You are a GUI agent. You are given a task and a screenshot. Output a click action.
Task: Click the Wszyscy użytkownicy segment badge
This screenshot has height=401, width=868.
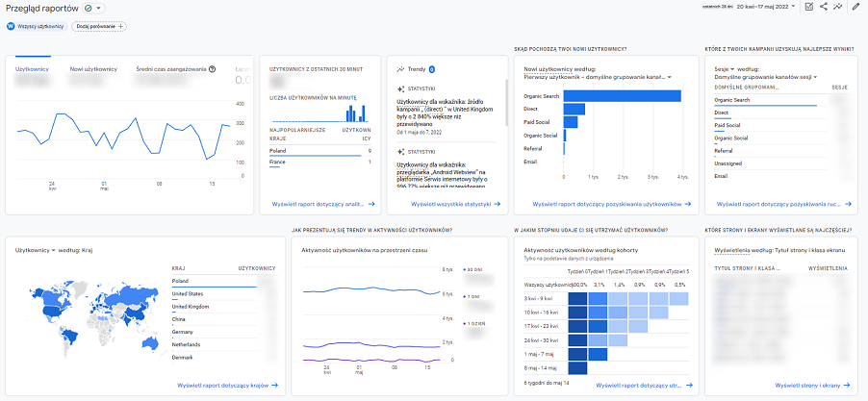click(x=36, y=26)
